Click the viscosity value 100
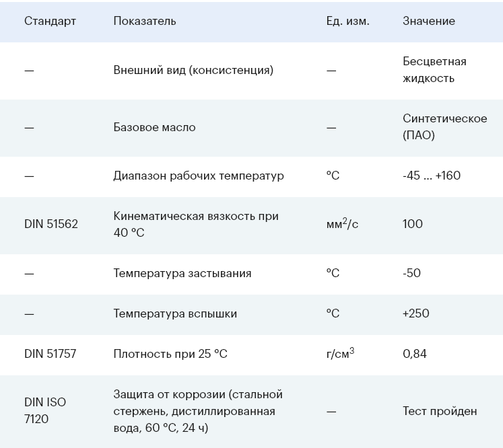This screenshot has height=448, width=503. pos(413,224)
